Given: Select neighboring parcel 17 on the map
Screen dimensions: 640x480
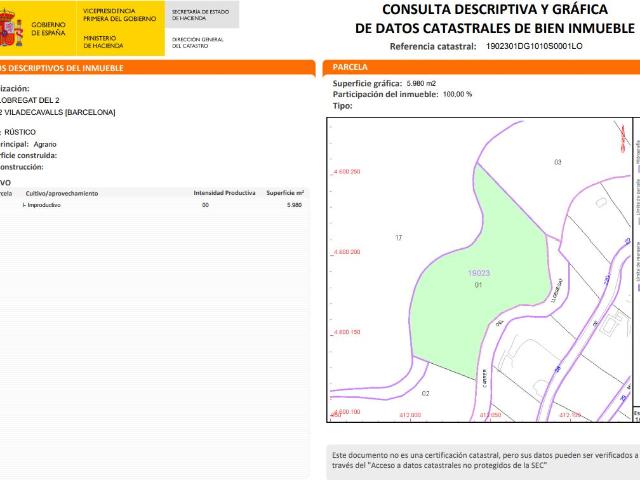Looking at the screenshot, I should click(398, 238).
